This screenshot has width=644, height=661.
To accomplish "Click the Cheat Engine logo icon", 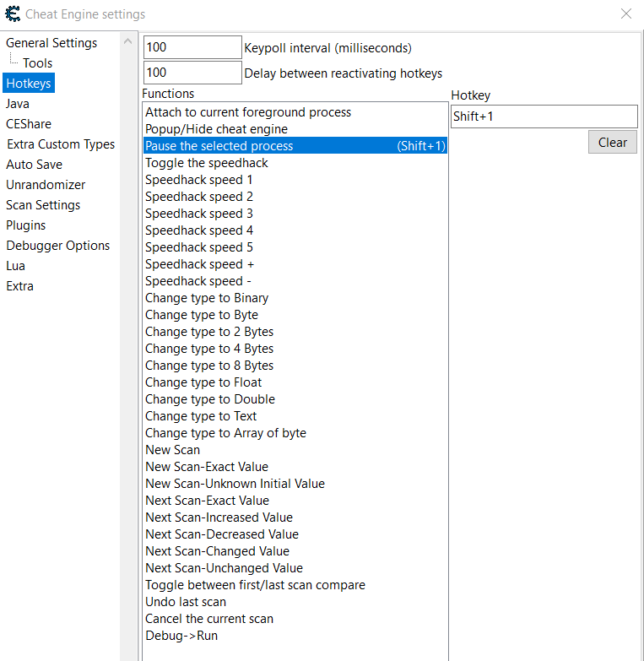I will click(13, 14).
